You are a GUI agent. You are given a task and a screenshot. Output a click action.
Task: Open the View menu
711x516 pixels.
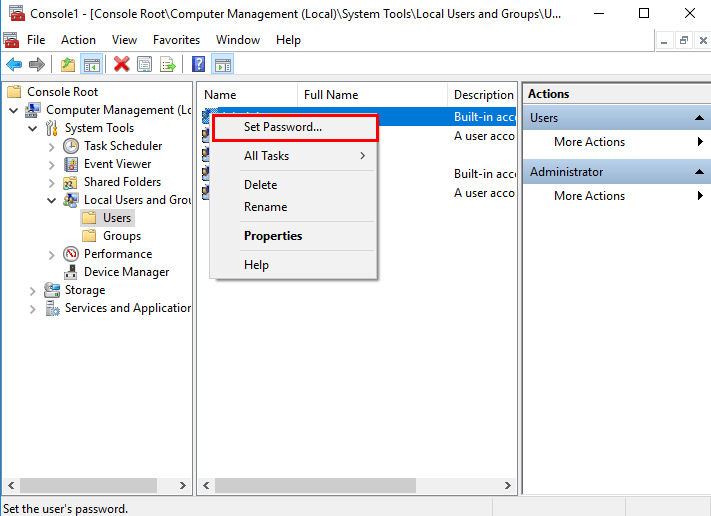124,40
